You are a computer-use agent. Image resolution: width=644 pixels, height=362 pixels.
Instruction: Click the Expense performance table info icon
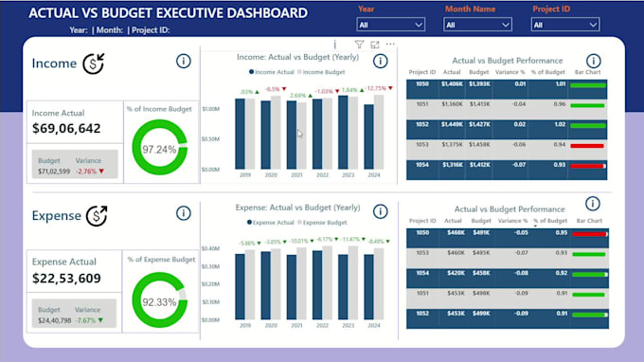[x=592, y=204]
